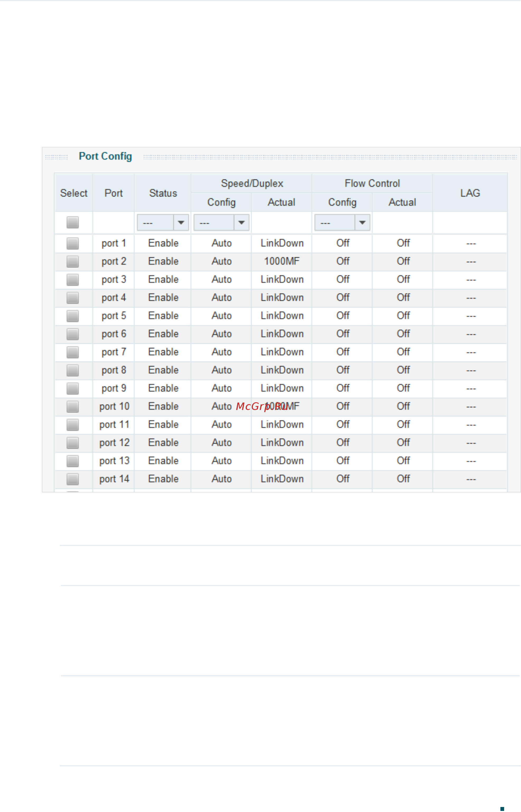Click the Enable status of port 9
The image size is (521, 812).
tap(163, 388)
